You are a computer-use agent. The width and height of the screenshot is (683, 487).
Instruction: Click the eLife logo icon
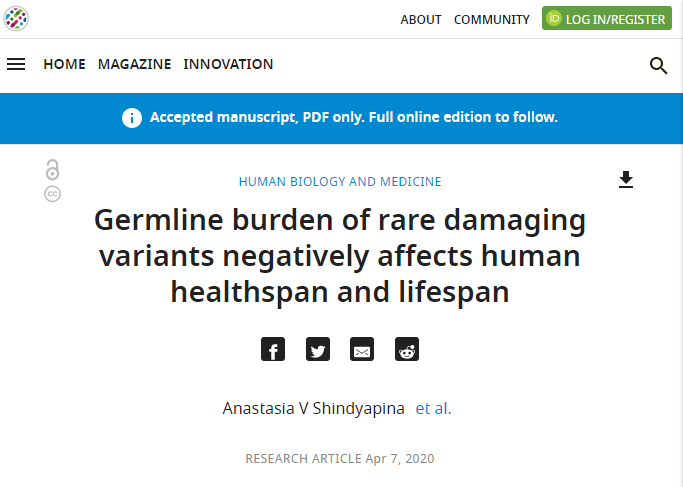coord(16,19)
